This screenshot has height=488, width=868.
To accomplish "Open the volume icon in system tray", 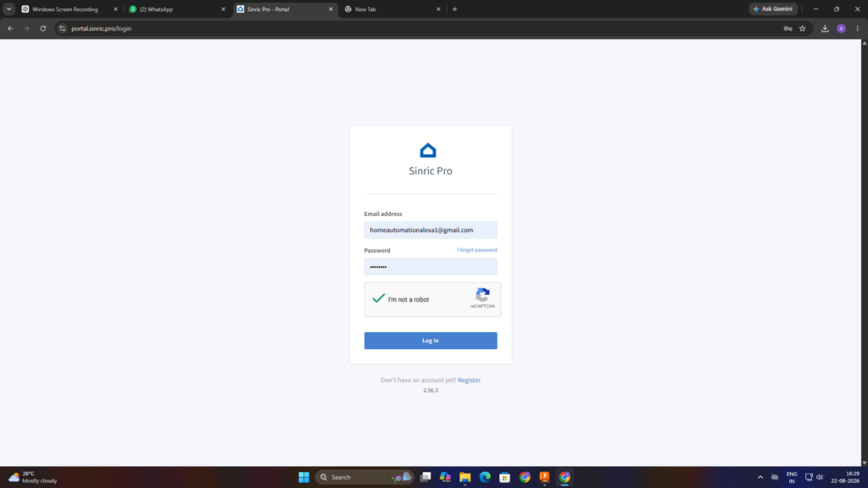I will point(820,477).
